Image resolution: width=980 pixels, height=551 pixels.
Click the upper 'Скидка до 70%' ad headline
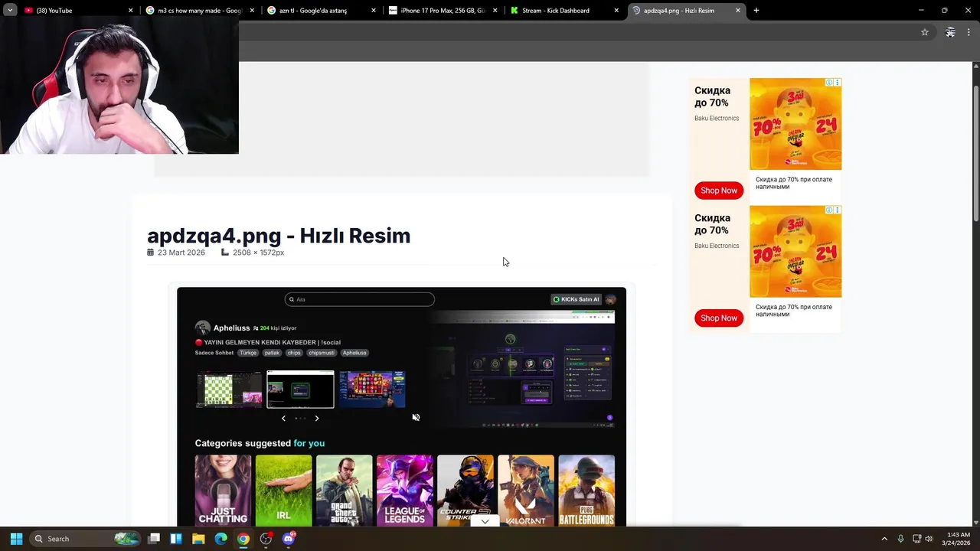pos(712,96)
